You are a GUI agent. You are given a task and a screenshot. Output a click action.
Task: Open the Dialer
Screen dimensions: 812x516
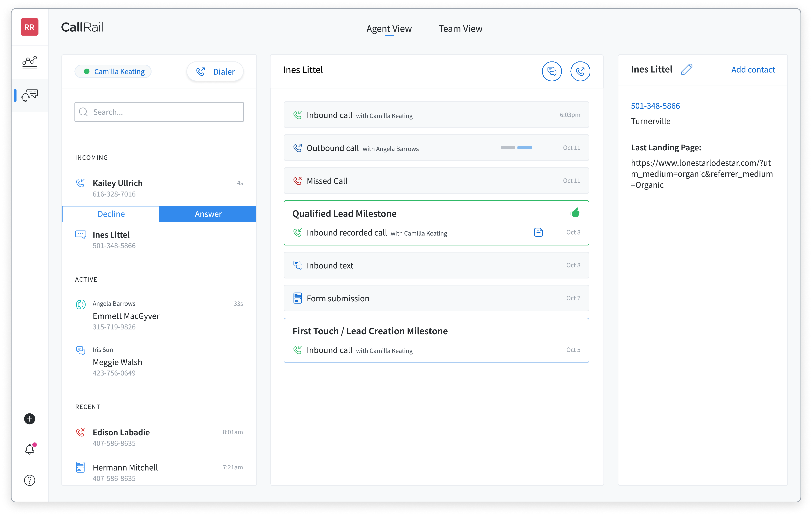215,71
